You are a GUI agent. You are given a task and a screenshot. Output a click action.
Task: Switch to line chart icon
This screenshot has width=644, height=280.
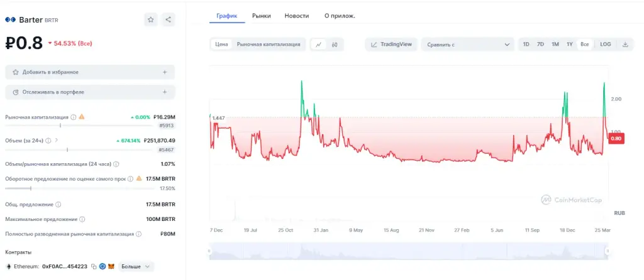[318, 45]
